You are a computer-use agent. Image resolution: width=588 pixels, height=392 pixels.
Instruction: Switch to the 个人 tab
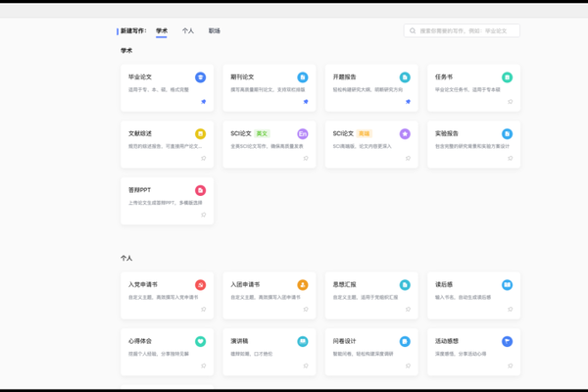coord(188,31)
